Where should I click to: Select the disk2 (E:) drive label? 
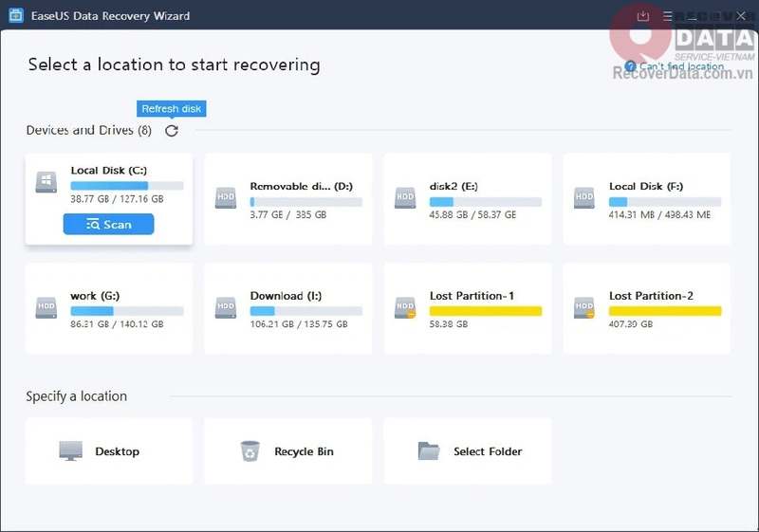click(454, 186)
